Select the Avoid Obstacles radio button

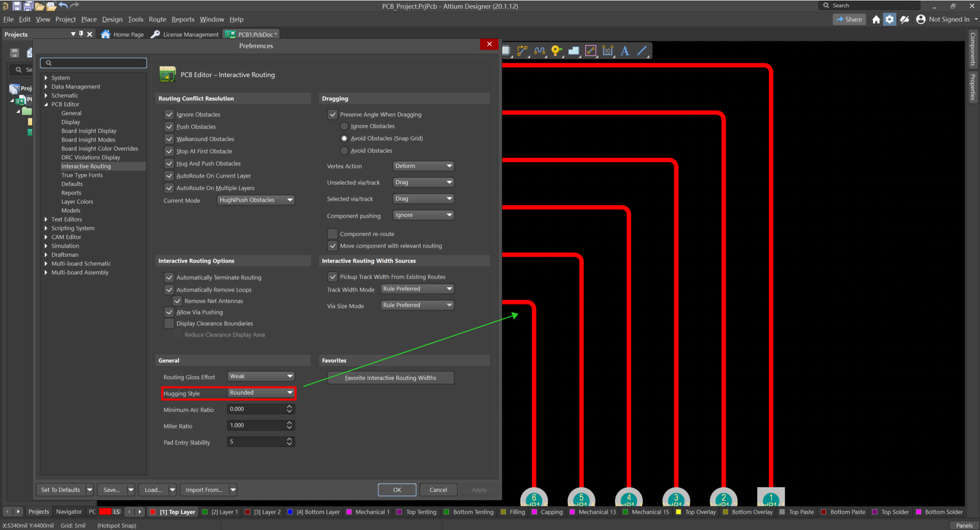coord(344,151)
